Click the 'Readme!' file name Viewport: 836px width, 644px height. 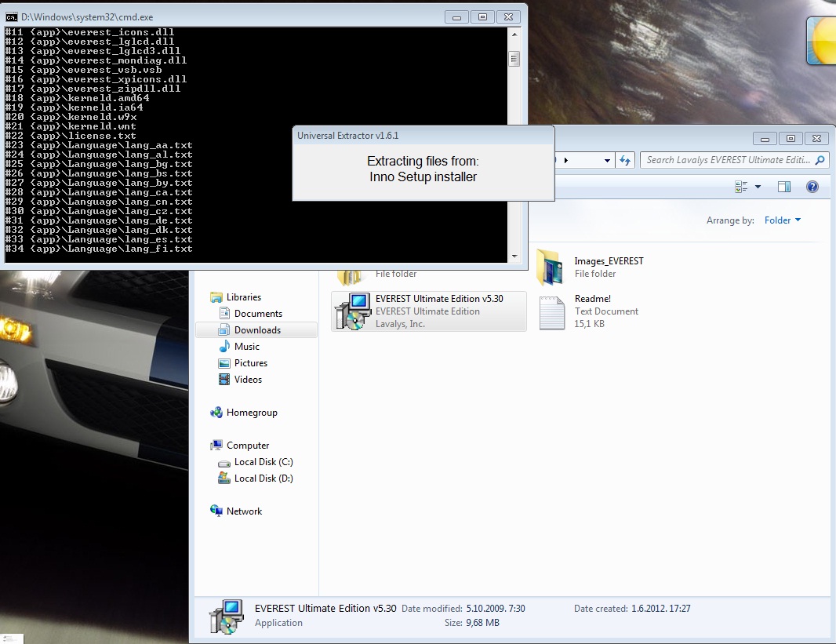592,299
